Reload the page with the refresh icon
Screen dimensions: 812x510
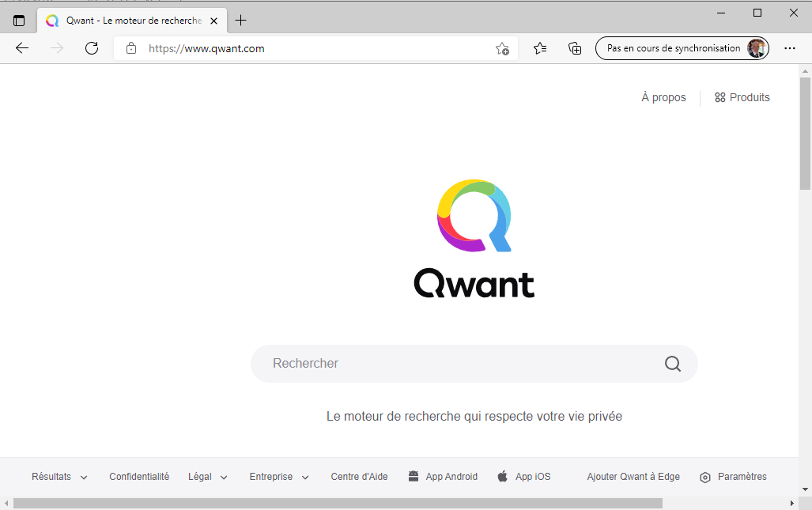[92, 48]
